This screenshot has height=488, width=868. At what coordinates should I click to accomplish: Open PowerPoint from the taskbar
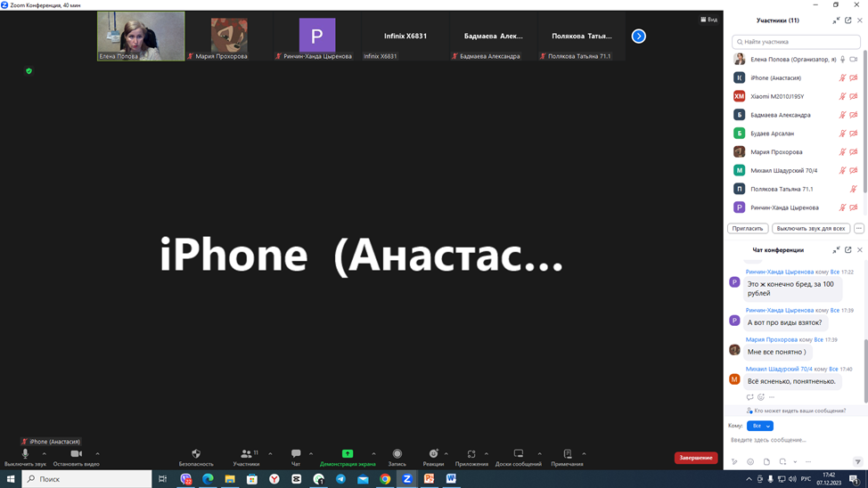coord(429,479)
